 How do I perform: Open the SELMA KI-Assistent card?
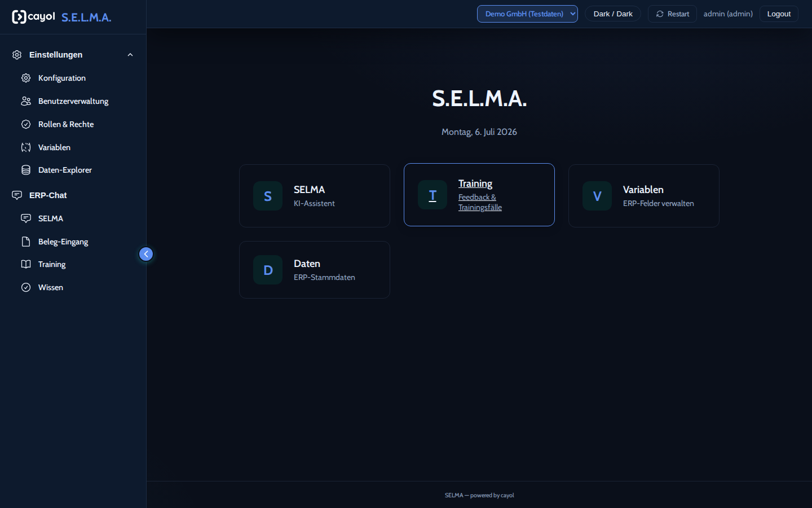(x=315, y=196)
